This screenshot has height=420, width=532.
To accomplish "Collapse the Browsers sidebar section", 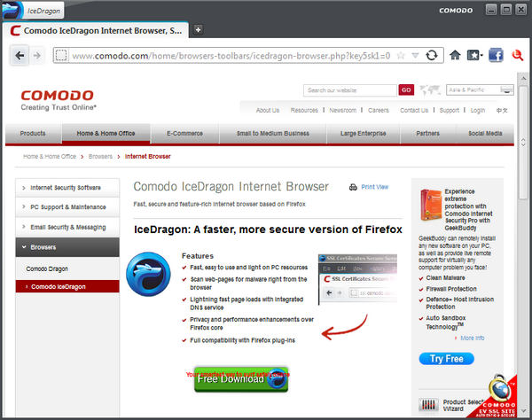I will [x=67, y=247].
